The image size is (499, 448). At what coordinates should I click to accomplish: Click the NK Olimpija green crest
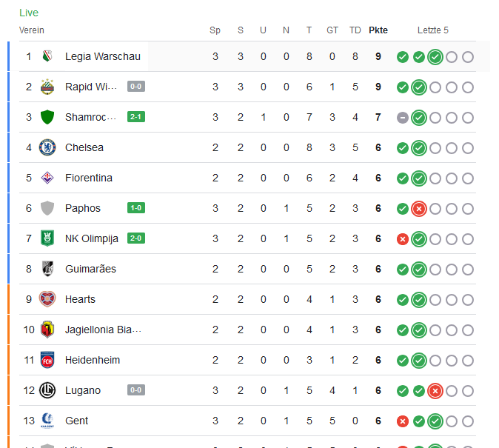coord(47,238)
